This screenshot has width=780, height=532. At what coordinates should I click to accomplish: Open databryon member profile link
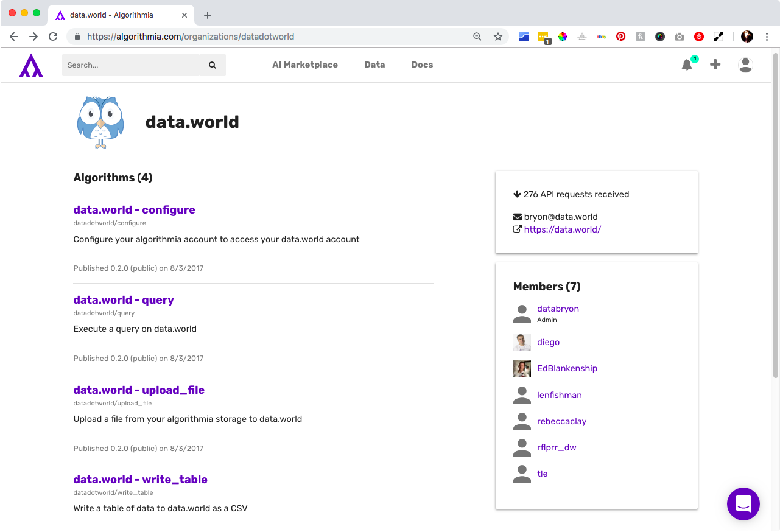point(558,309)
